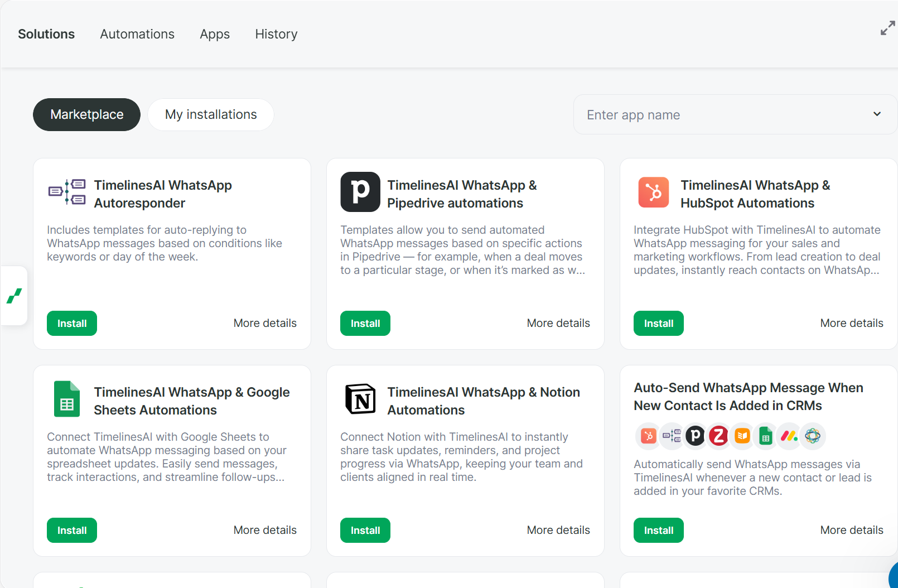
Task: Click the 'TimelinesAI WhatsApp Autoresponder' title
Action: coord(163,194)
